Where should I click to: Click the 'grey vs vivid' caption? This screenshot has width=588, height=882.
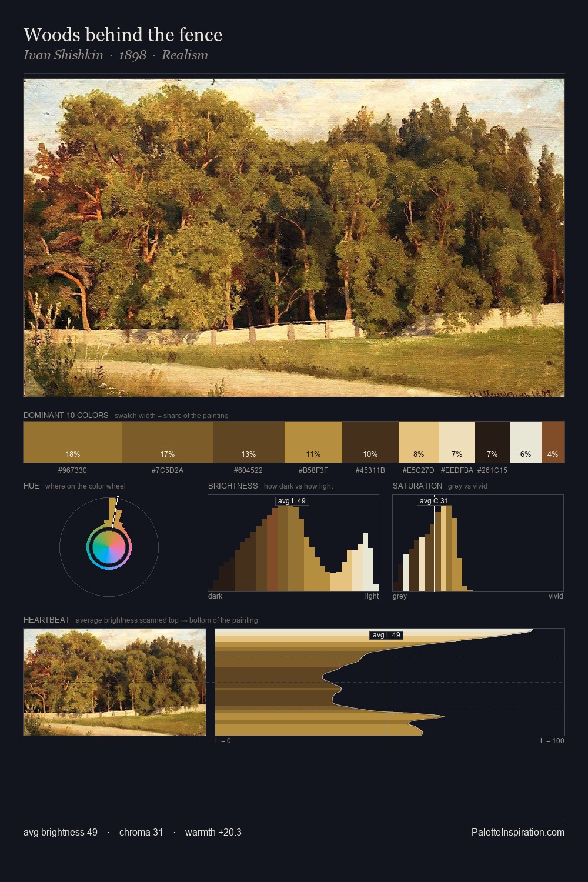click(x=467, y=486)
